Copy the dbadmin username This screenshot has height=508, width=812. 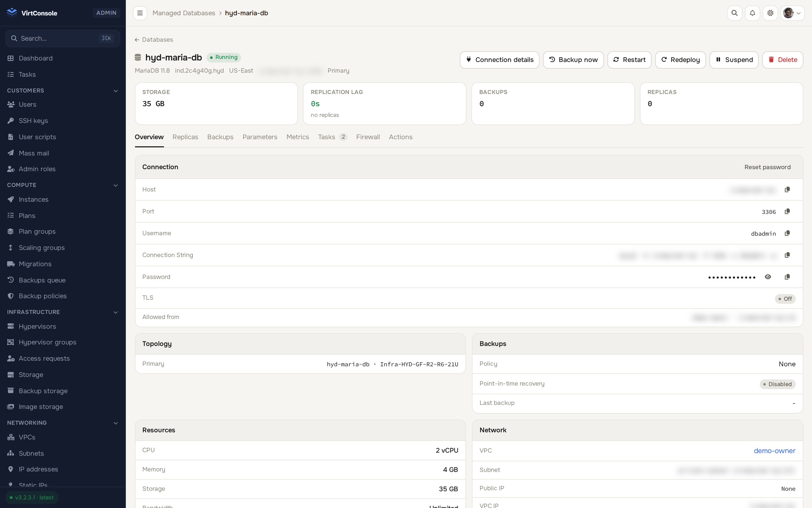point(787,233)
